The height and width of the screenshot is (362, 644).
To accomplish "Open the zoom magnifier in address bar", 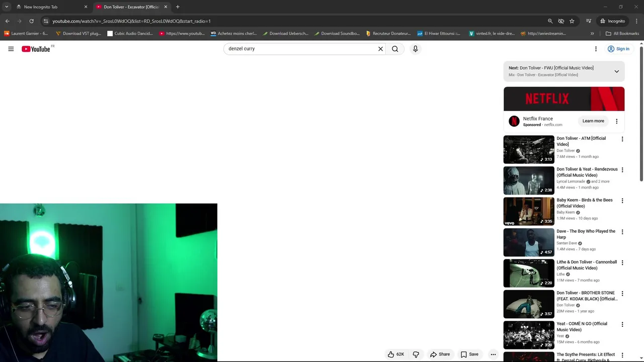I will click(550, 21).
